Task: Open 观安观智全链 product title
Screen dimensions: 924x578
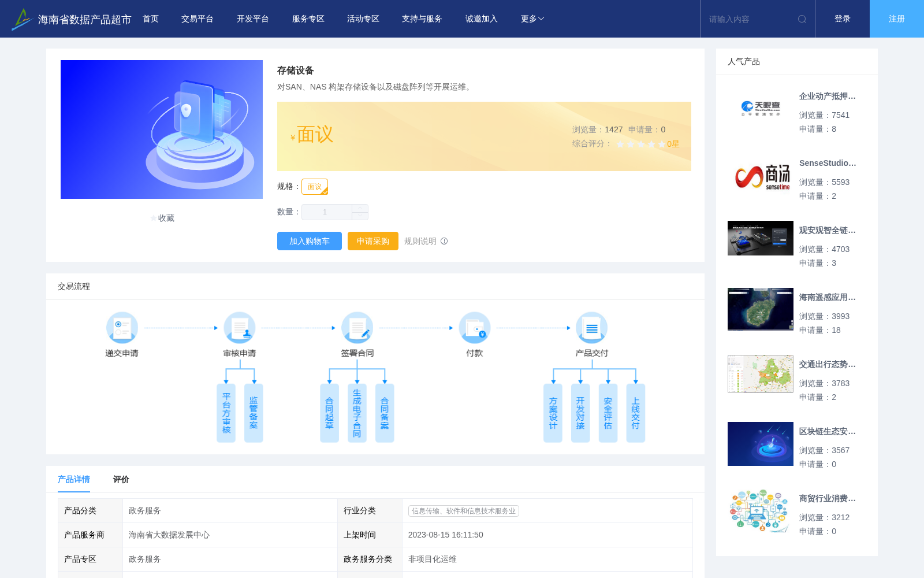Action: coord(828,230)
